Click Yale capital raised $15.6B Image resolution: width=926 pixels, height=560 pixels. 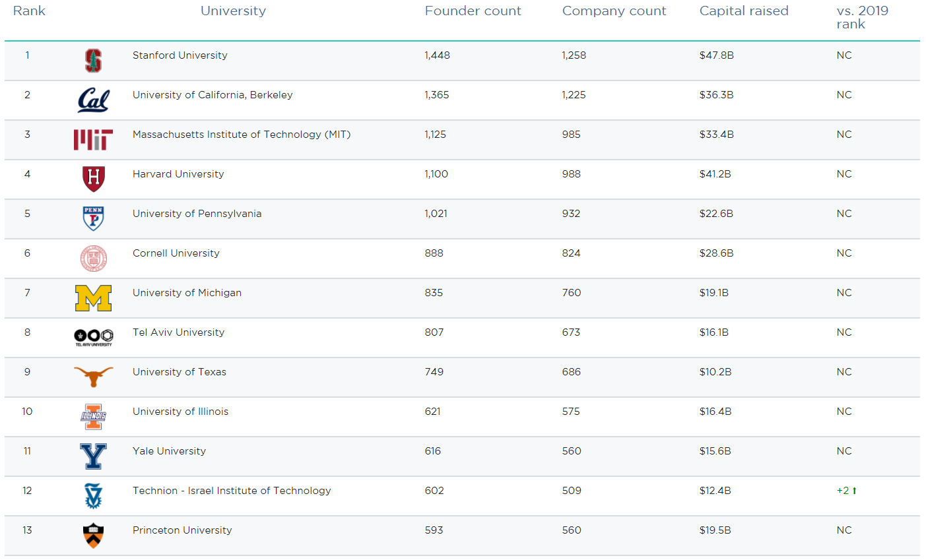715,451
